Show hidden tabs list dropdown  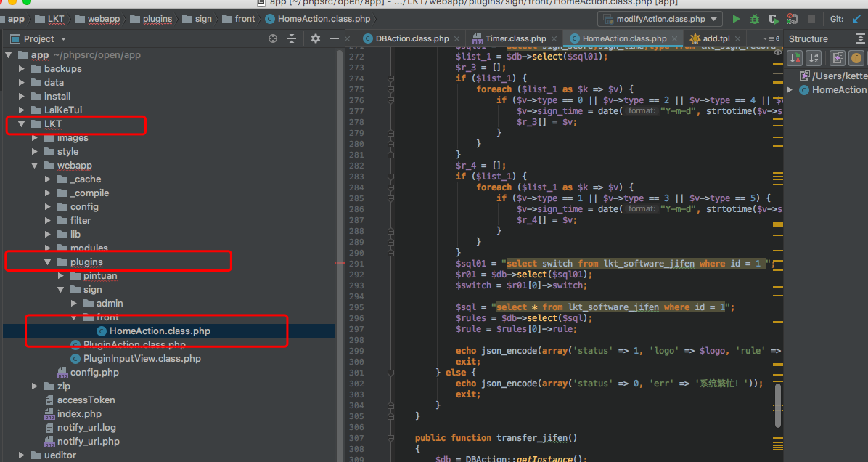pyautogui.click(x=771, y=38)
